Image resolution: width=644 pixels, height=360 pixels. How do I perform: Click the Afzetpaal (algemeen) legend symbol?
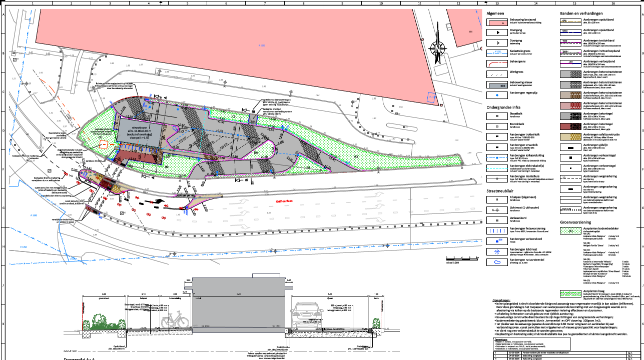[497, 199]
